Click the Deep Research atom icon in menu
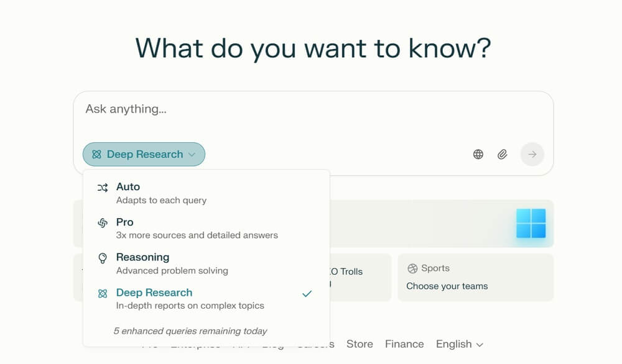Image resolution: width=622 pixels, height=364 pixels. coord(103,293)
